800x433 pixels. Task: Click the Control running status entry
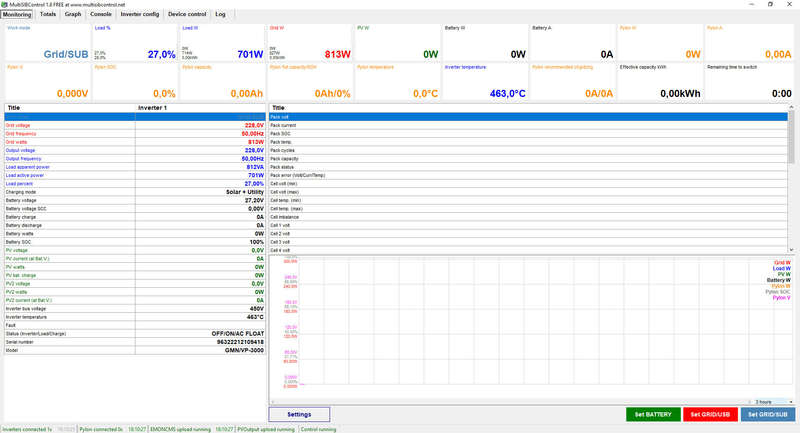[x=318, y=429]
